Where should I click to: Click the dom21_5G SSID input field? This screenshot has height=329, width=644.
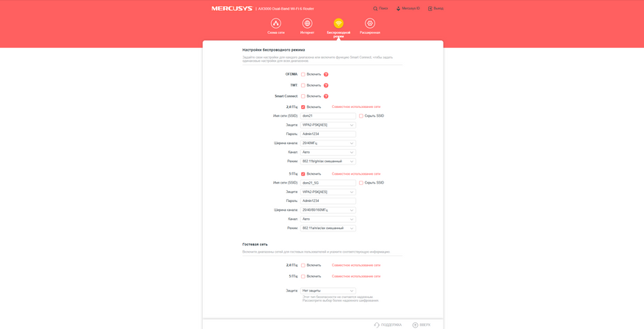(328, 183)
